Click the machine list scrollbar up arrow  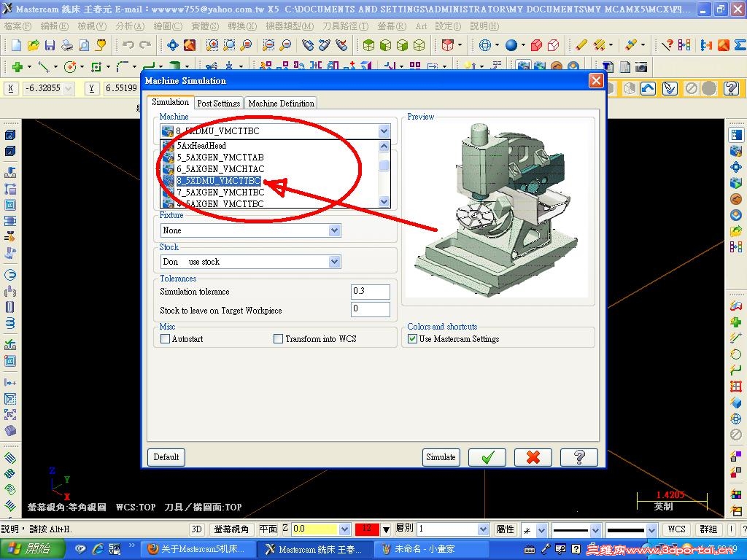[384, 146]
